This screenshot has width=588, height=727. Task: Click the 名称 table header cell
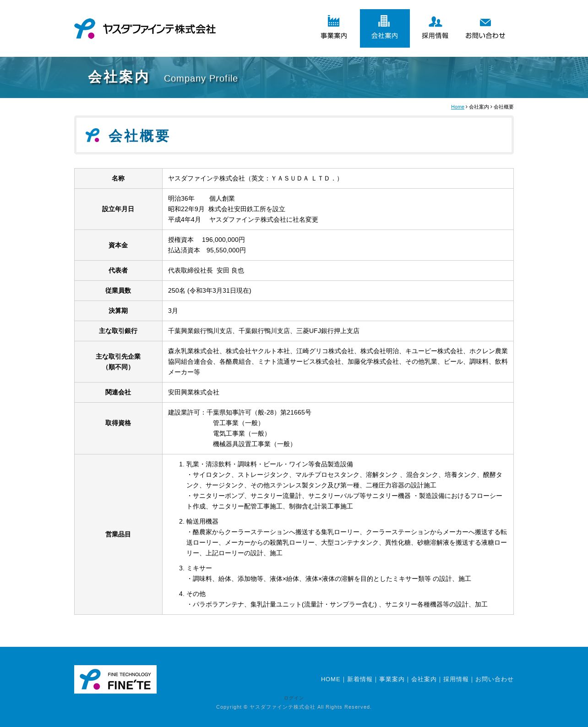[118, 179]
